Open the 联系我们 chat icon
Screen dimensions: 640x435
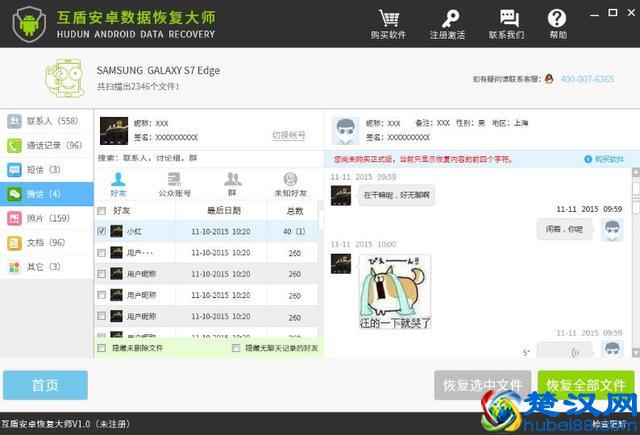click(x=509, y=19)
